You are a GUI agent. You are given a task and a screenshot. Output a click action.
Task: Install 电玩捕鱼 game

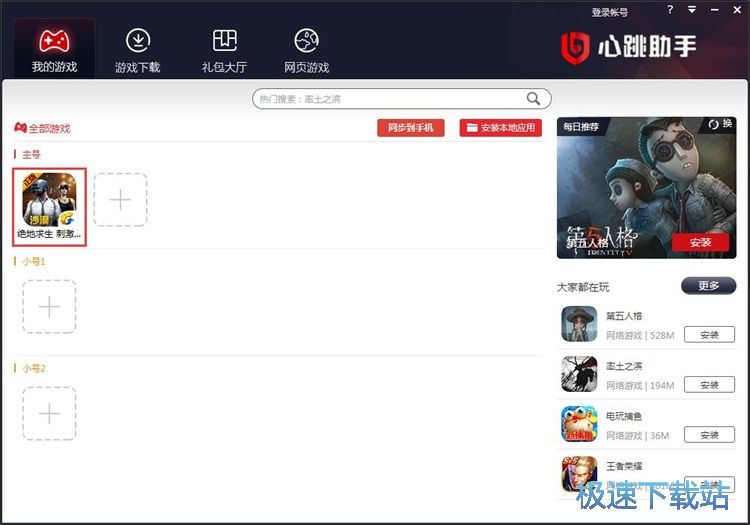click(709, 435)
